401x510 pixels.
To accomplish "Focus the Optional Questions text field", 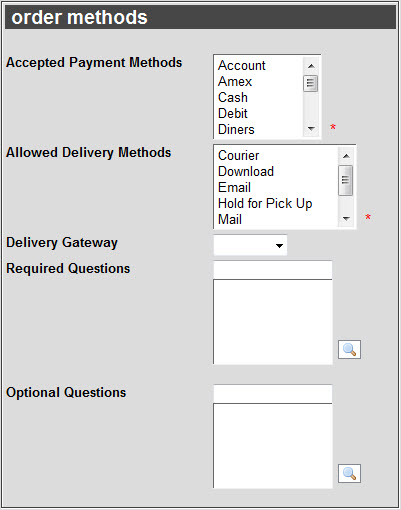I will [x=273, y=394].
